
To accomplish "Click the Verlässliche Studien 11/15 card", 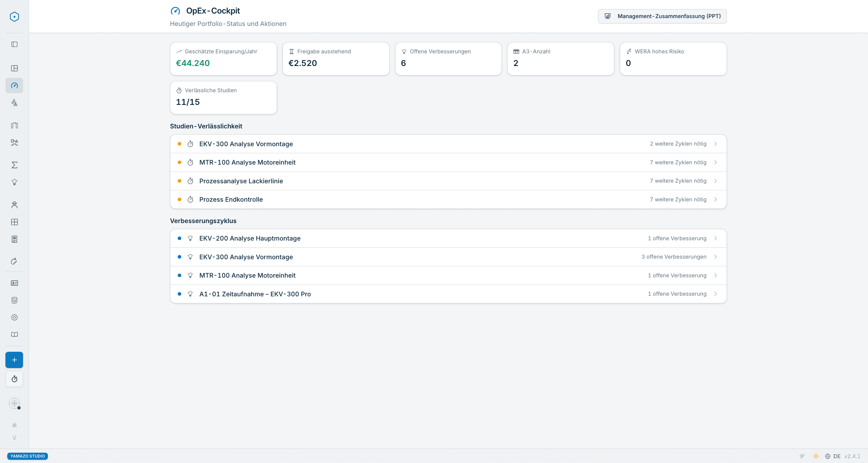I will pyautogui.click(x=223, y=98).
